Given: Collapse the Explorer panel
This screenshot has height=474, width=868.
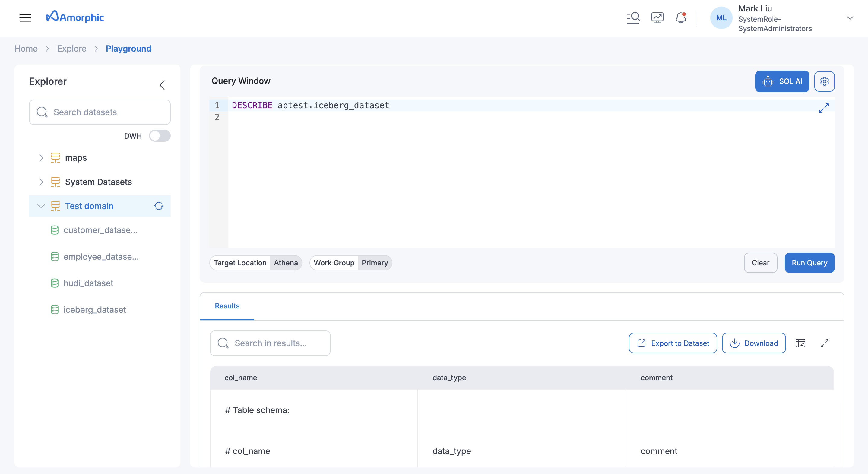Looking at the screenshot, I should tap(163, 85).
